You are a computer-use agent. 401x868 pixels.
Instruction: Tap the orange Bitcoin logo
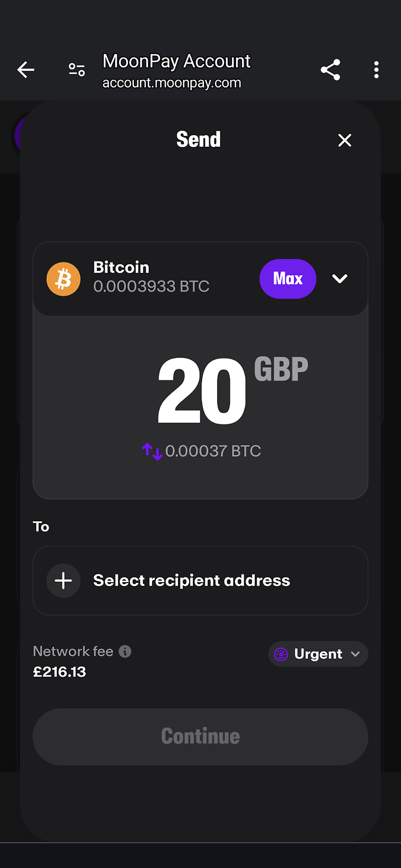(x=64, y=279)
